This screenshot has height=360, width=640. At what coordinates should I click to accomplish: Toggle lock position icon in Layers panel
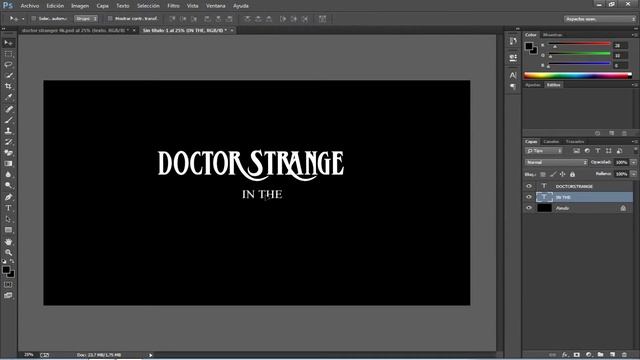coord(562,174)
